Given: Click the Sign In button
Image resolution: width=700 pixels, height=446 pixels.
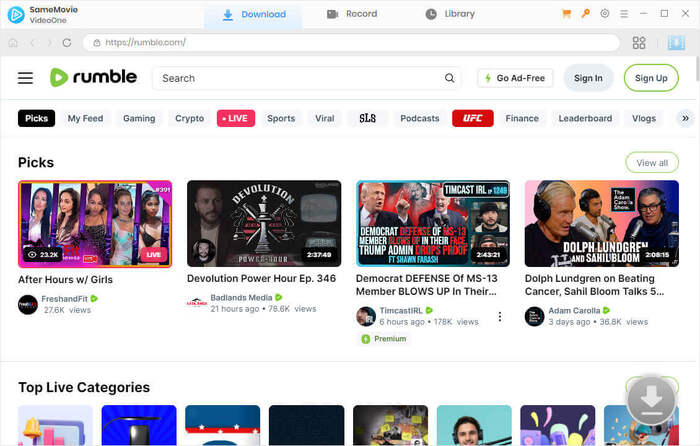Looking at the screenshot, I should [588, 78].
